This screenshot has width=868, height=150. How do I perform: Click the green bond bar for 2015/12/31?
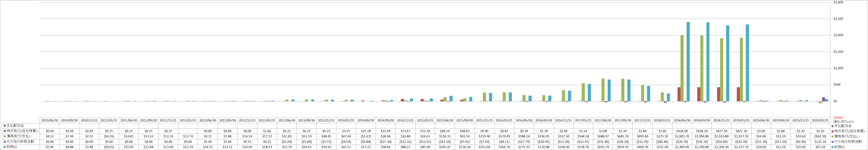(x=485, y=97)
